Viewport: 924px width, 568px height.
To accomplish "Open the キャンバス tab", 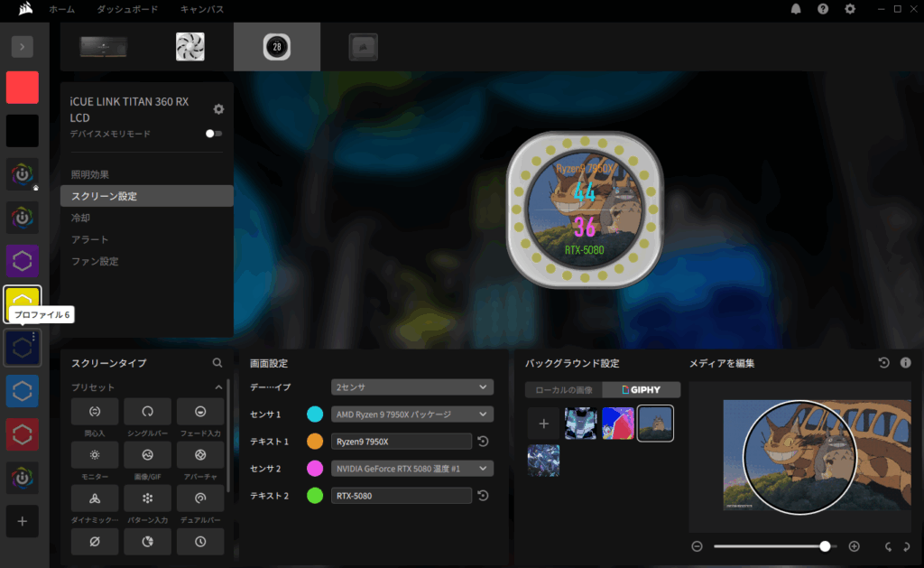I will tap(201, 9).
